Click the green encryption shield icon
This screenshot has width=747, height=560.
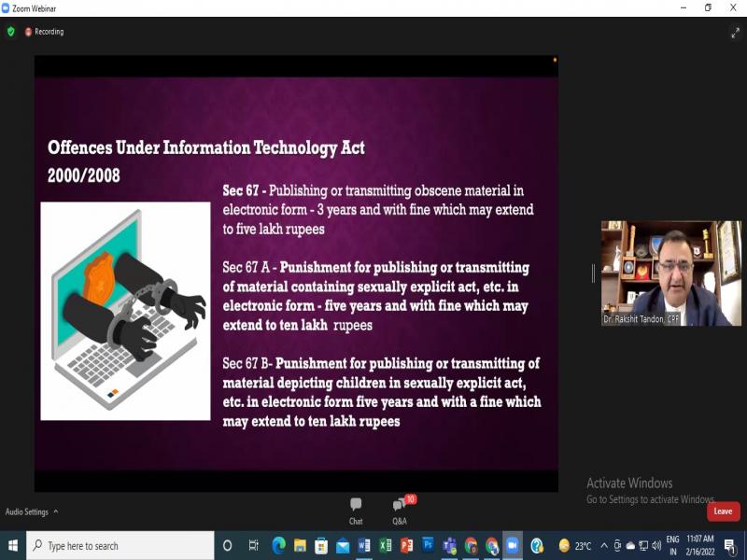tap(11, 32)
